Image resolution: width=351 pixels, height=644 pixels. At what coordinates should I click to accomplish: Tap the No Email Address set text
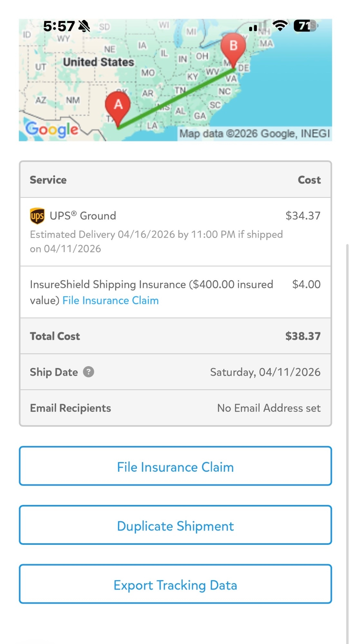click(x=269, y=408)
